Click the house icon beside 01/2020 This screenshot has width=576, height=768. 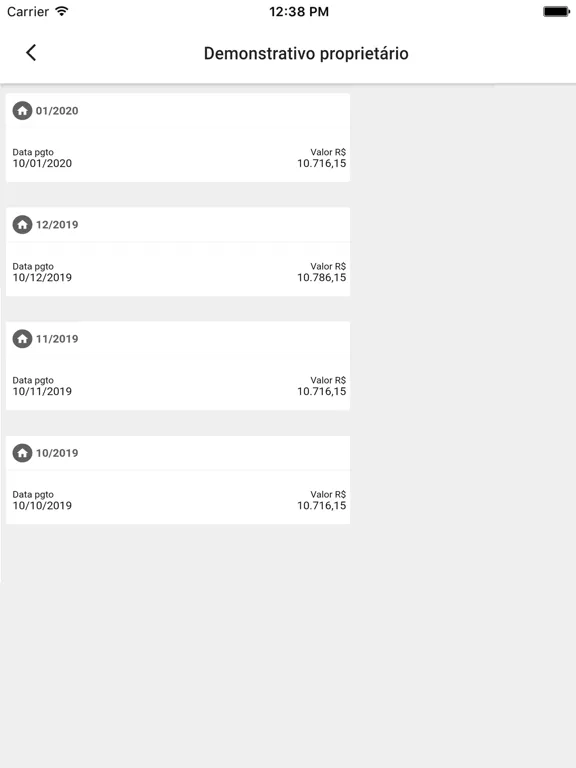[x=22, y=111]
